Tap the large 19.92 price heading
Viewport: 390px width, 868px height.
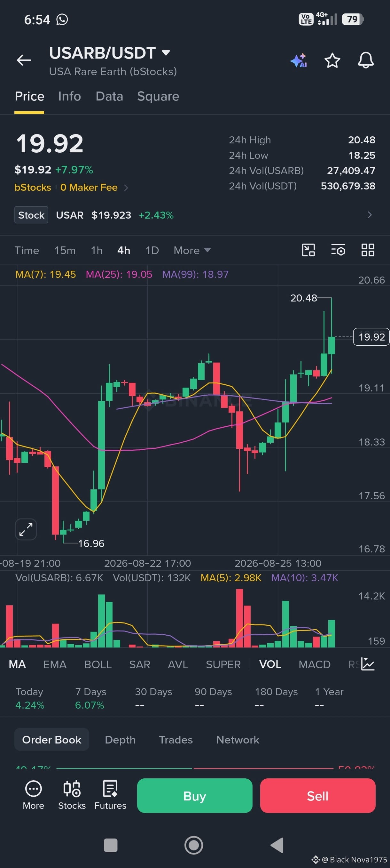click(x=50, y=143)
